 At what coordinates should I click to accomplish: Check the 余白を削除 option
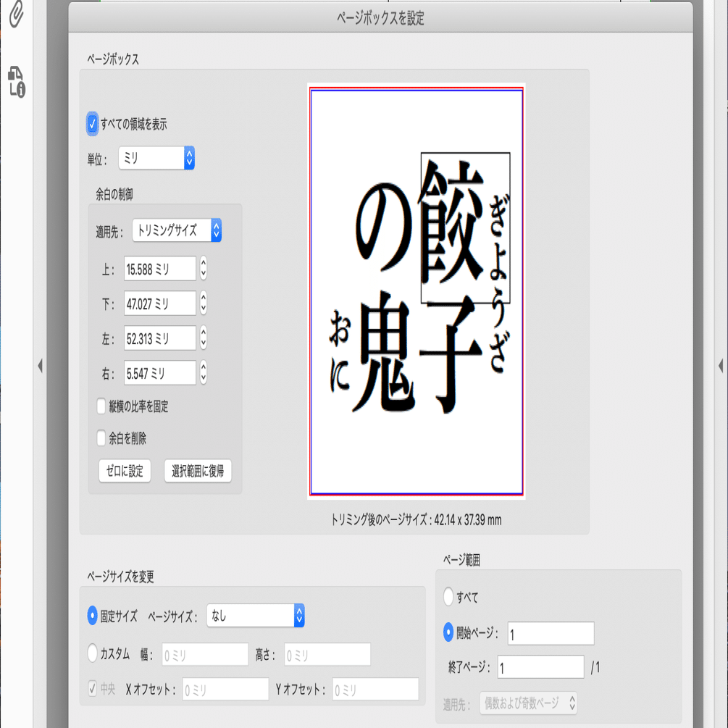101,438
